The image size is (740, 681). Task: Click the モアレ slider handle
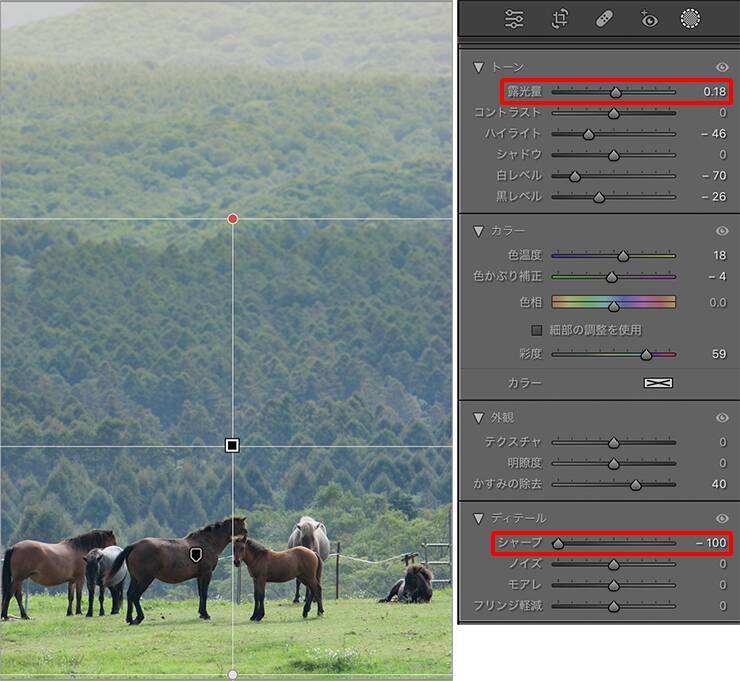coord(614,586)
